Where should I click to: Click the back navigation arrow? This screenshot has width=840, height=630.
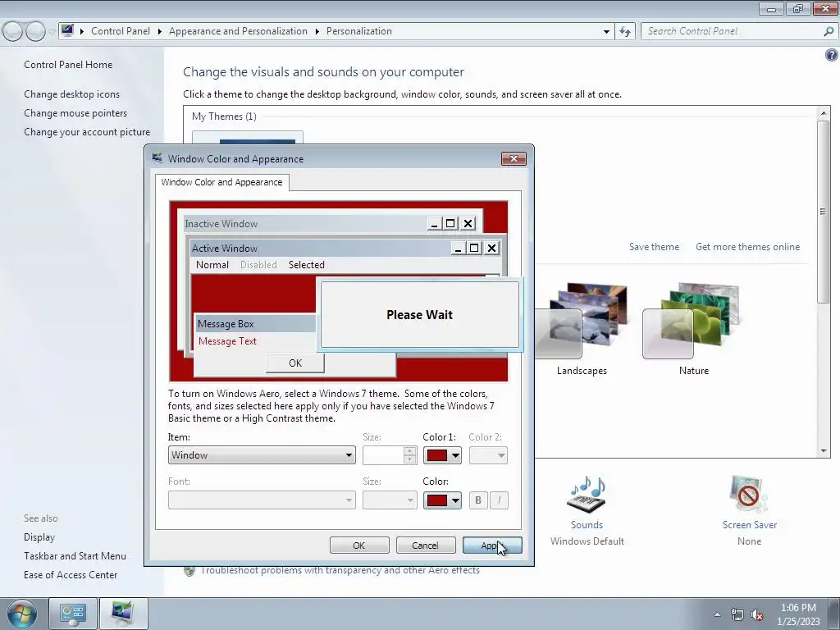click(13, 31)
